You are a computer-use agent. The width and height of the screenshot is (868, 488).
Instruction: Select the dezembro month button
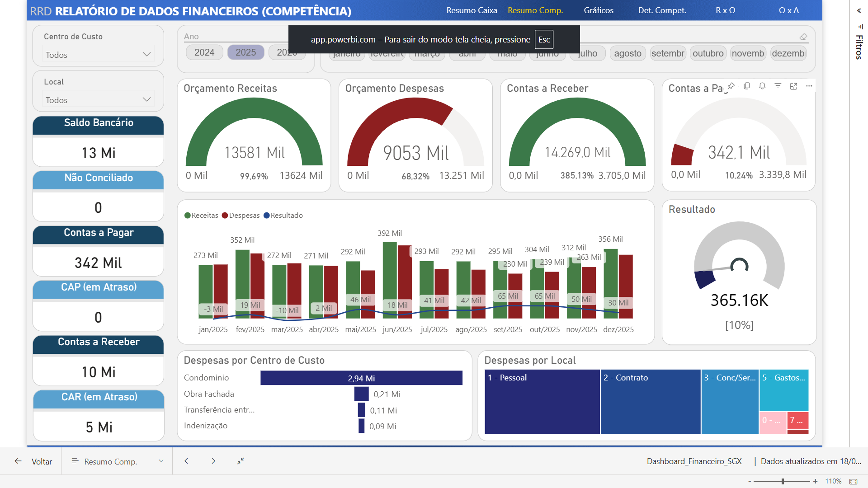[x=788, y=53]
